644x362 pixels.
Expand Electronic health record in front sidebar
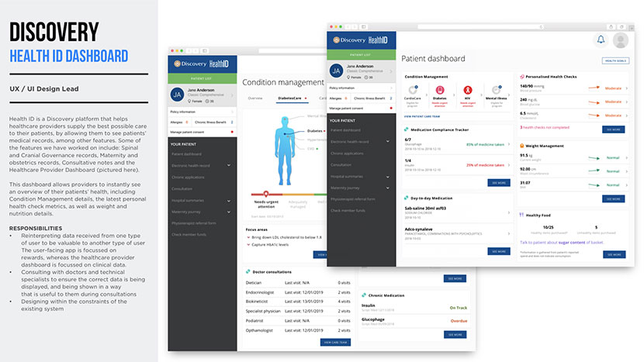click(388, 142)
